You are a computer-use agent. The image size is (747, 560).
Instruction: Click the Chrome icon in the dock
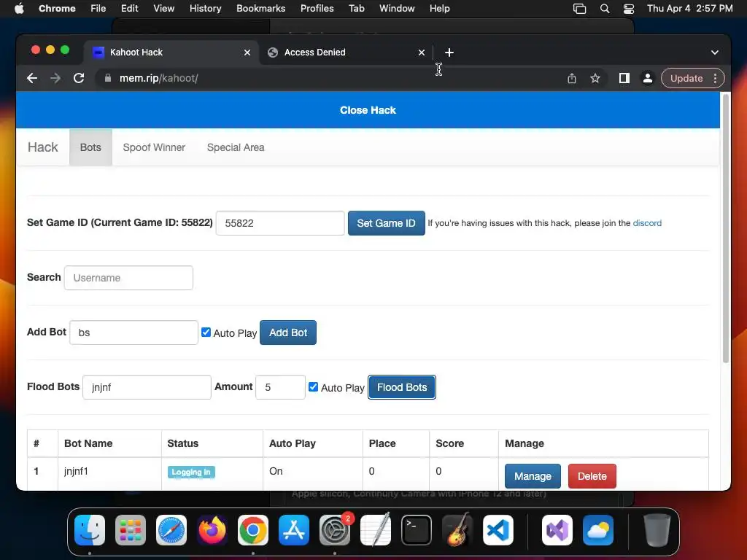click(253, 530)
